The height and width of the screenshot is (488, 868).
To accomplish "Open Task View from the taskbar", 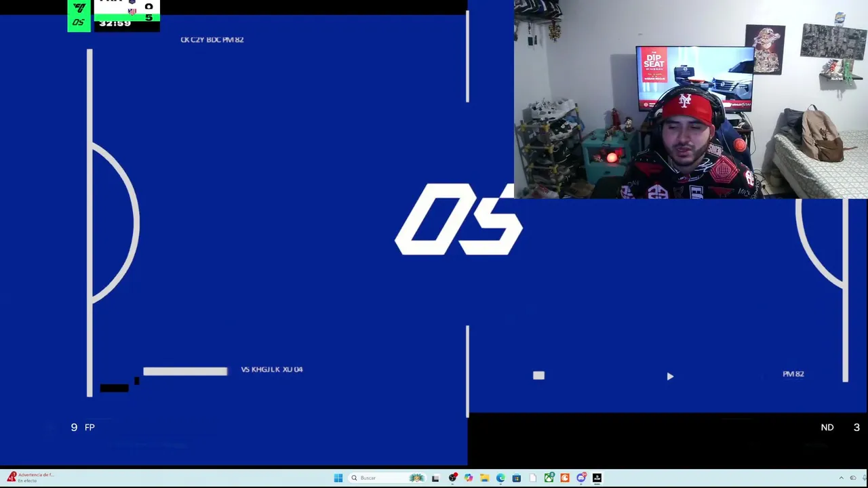I will tap(435, 478).
